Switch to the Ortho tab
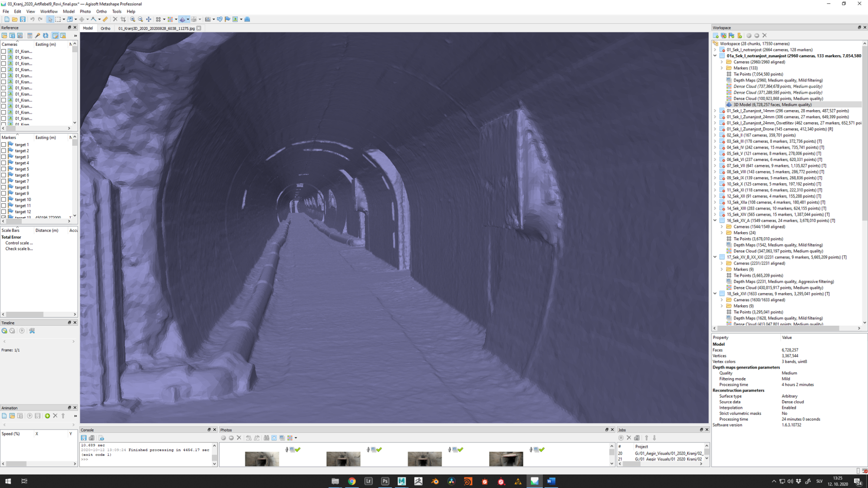The image size is (868, 488). tap(105, 28)
